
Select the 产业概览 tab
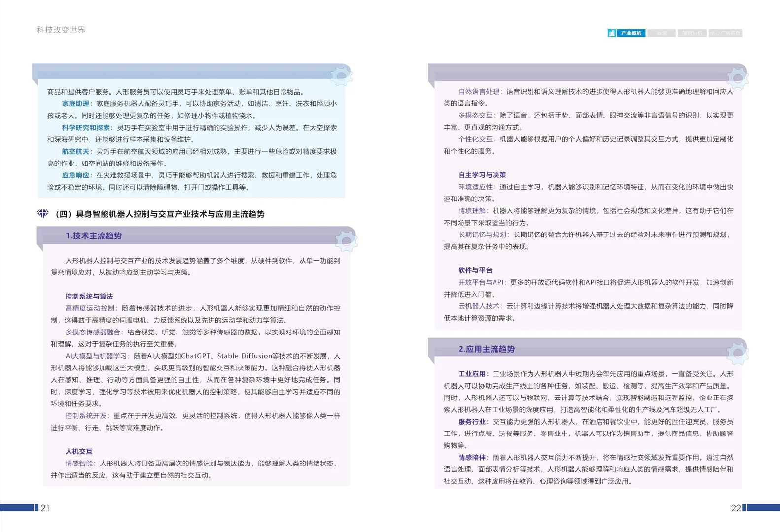click(631, 33)
